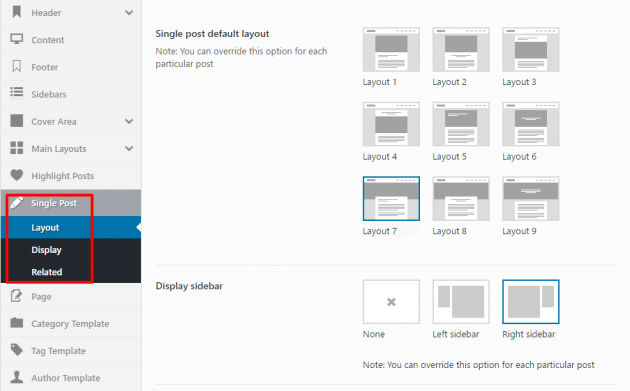Screen dimensions: 630x391
Task: Expand the Cover Area chevron
Action: click(129, 121)
